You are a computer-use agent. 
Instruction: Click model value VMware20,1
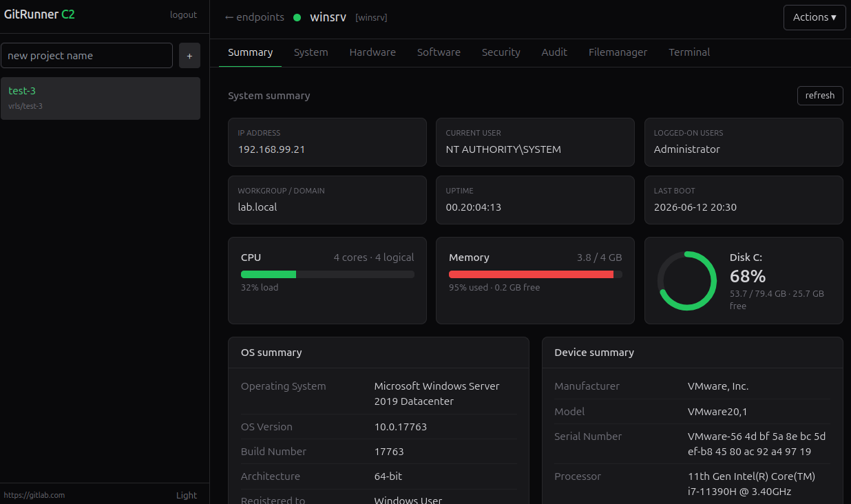click(x=717, y=412)
